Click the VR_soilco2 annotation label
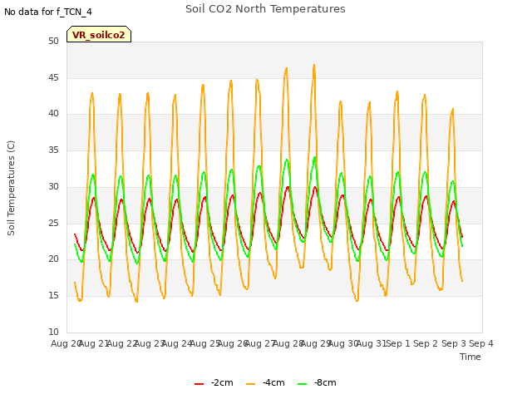Image resolution: width=532 pixels, height=399 pixels. tap(99, 35)
